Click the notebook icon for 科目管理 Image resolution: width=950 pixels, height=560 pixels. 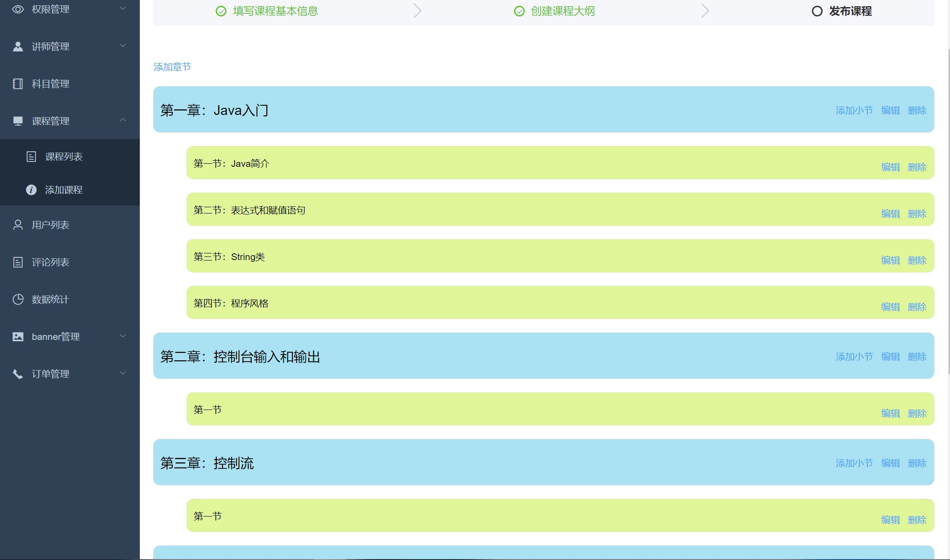tap(18, 84)
